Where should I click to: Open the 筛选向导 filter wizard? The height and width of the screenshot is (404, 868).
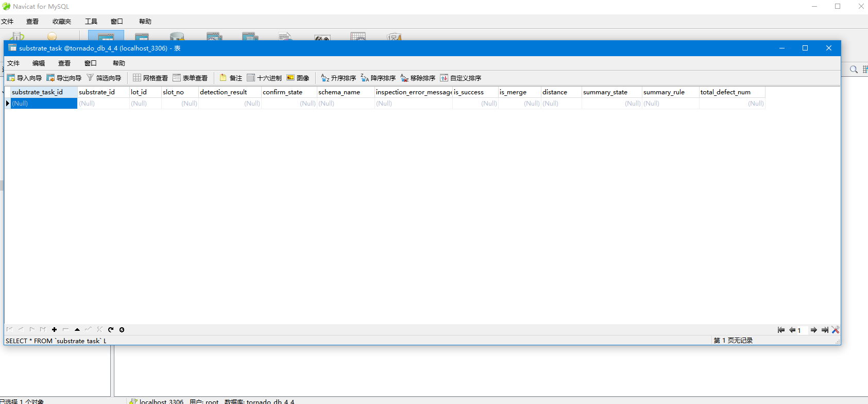(104, 78)
